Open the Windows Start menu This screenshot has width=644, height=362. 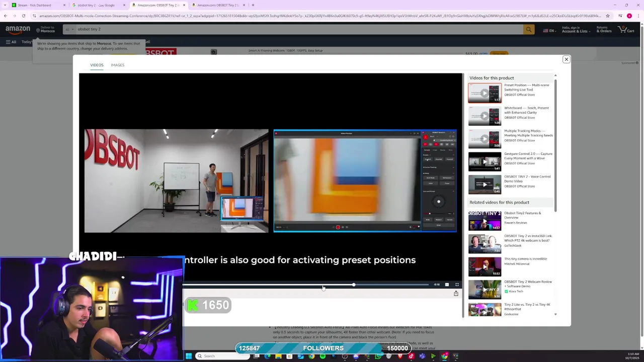pos(189,356)
